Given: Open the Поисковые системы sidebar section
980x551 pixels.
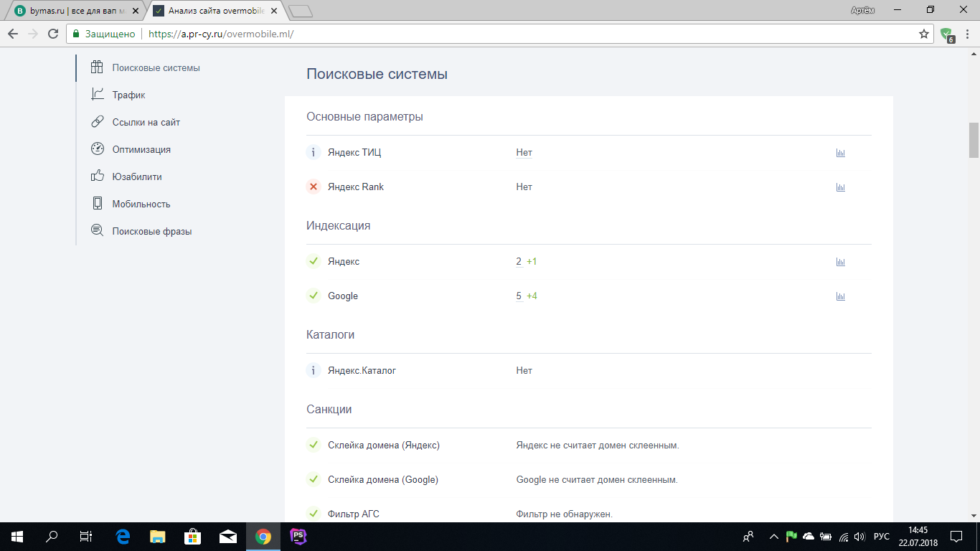Looking at the screenshot, I should (156, 67).
